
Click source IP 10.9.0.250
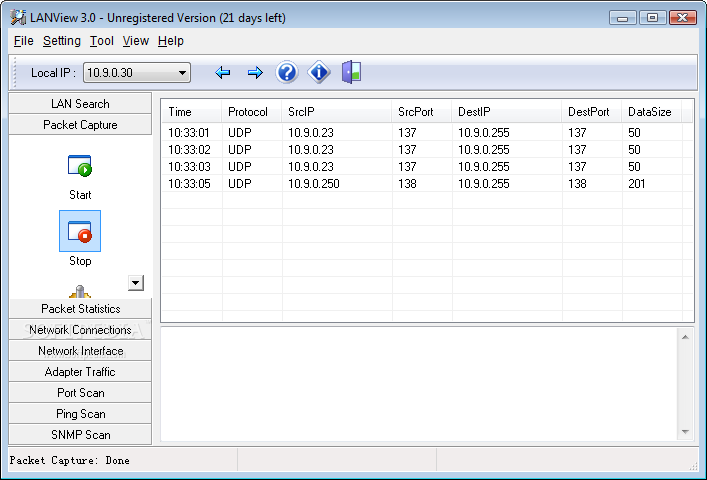[314, 184]
